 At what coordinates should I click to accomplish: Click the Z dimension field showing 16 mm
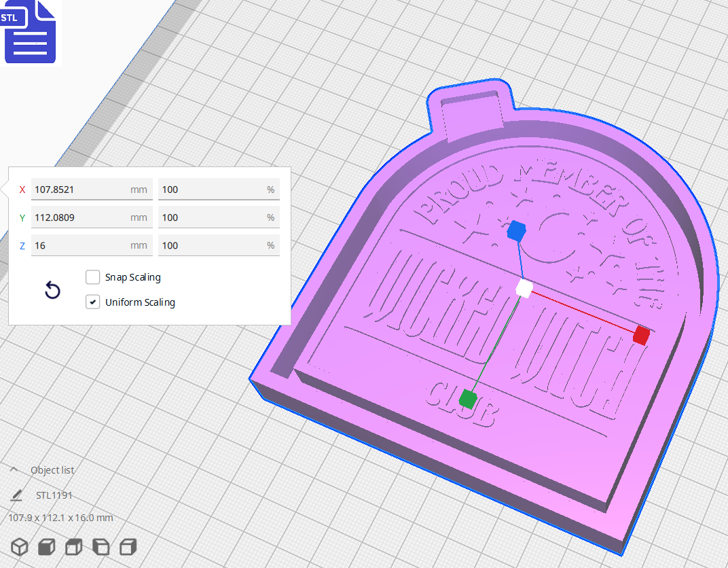click(x=92, y=245)
